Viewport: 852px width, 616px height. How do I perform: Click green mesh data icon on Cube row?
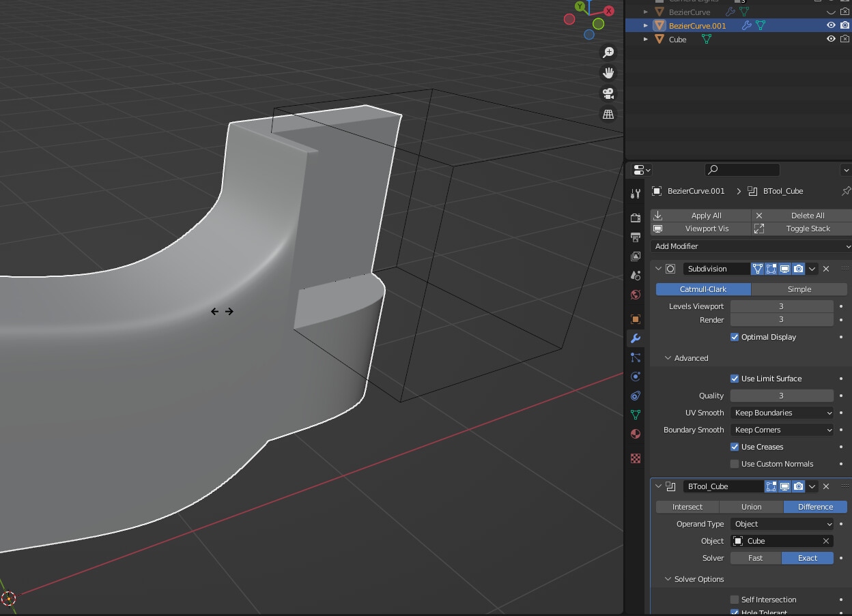tap(707, 40)
